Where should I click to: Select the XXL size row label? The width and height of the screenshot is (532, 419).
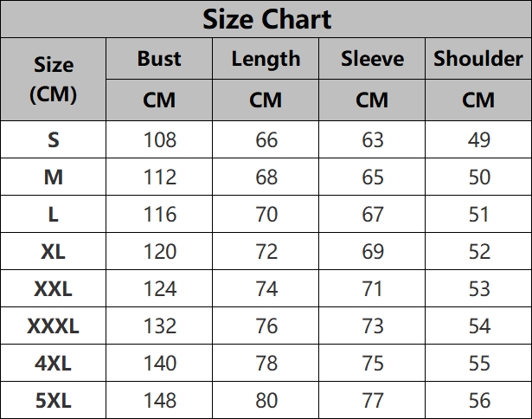click(54, 289)
